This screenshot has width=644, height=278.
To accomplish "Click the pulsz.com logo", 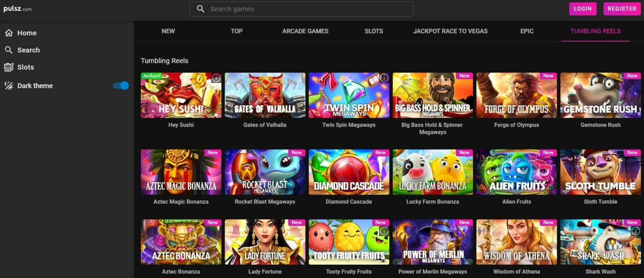I will (18, 9).
